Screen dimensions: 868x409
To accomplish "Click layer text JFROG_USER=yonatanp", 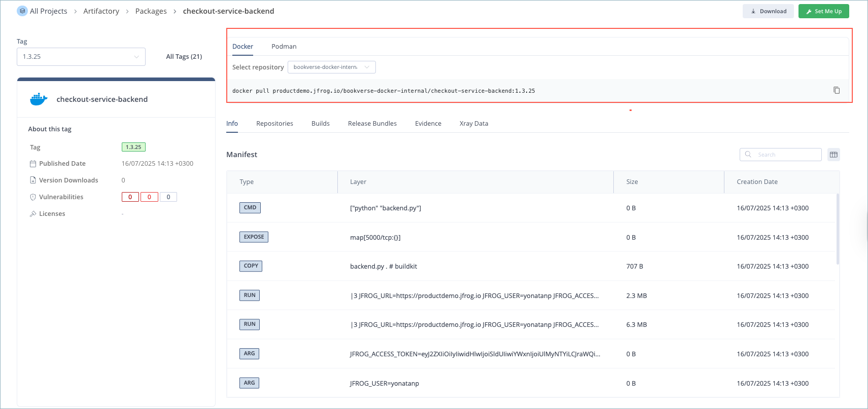I will pos(385,384).
